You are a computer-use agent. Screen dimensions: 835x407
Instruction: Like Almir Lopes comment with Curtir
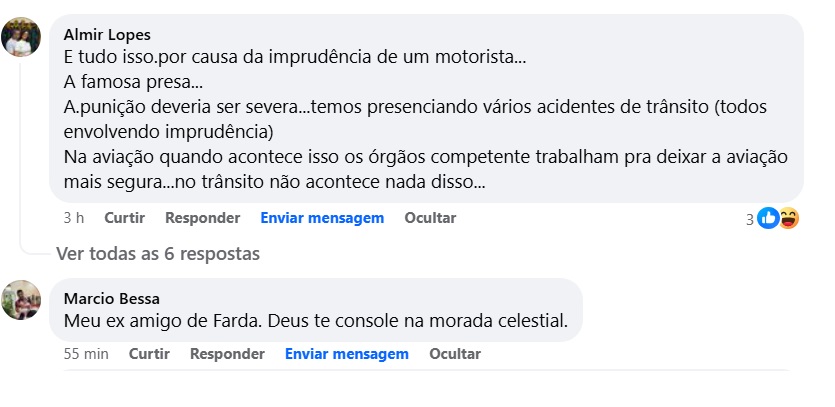point(124,218)
